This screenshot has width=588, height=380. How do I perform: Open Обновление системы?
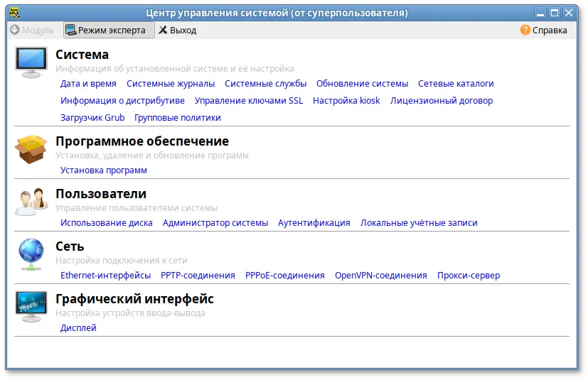(362, 84)
